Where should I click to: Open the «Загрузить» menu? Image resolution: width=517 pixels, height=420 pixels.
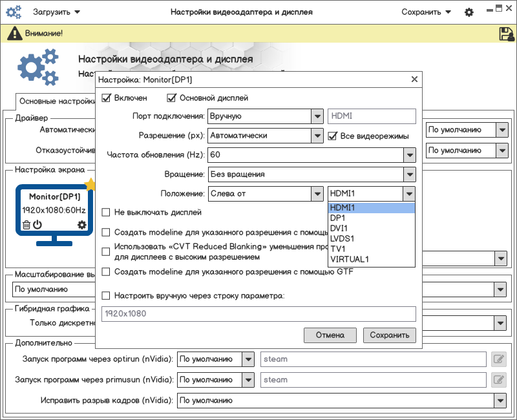click(x=57, y=12)
